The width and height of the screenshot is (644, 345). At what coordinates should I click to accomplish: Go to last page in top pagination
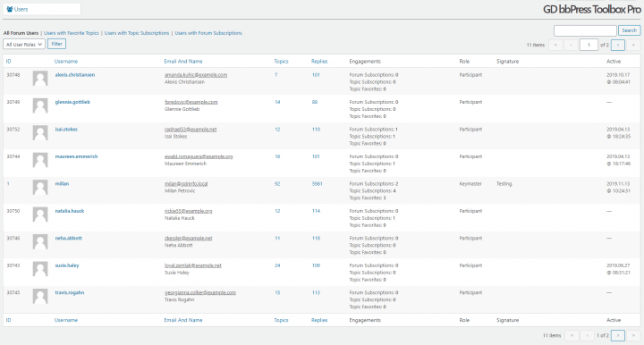click(x=633, y=45)
